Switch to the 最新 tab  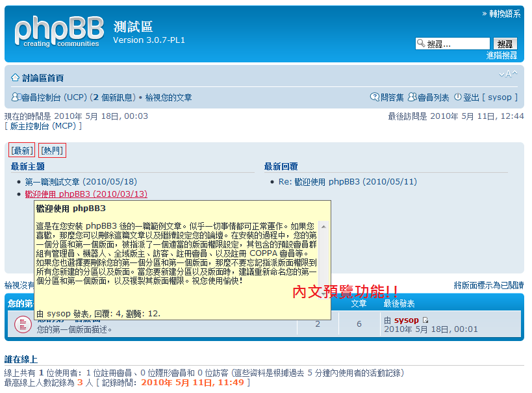click(21, 151)
